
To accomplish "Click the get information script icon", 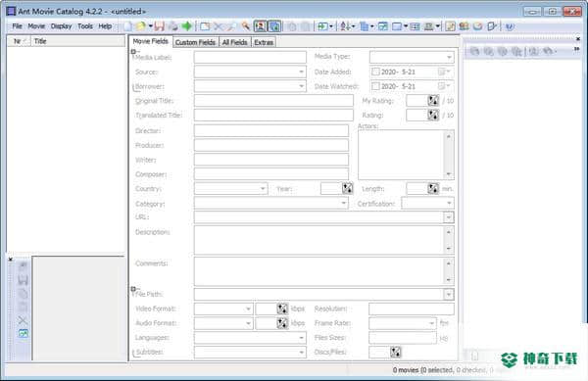I will pos(322,26).
